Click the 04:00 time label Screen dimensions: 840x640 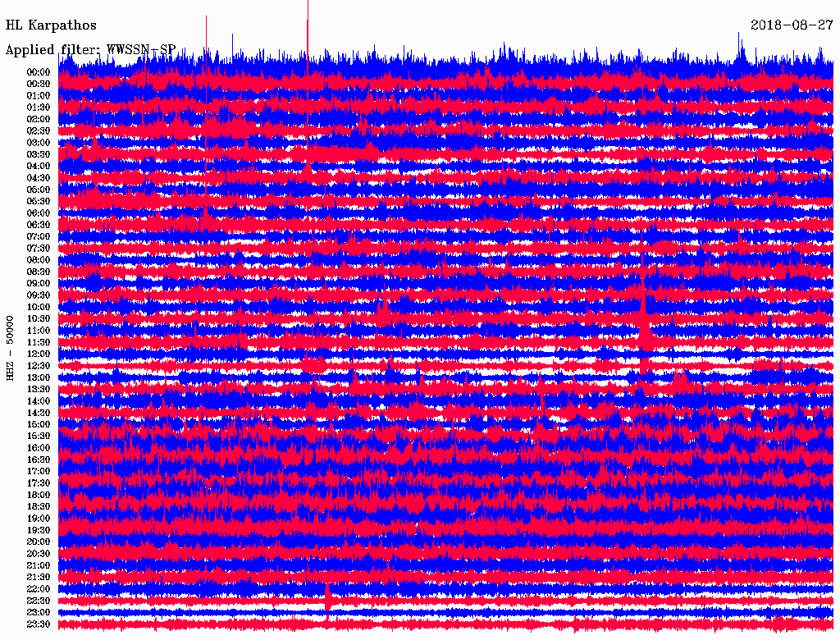(x=39, y=167)
